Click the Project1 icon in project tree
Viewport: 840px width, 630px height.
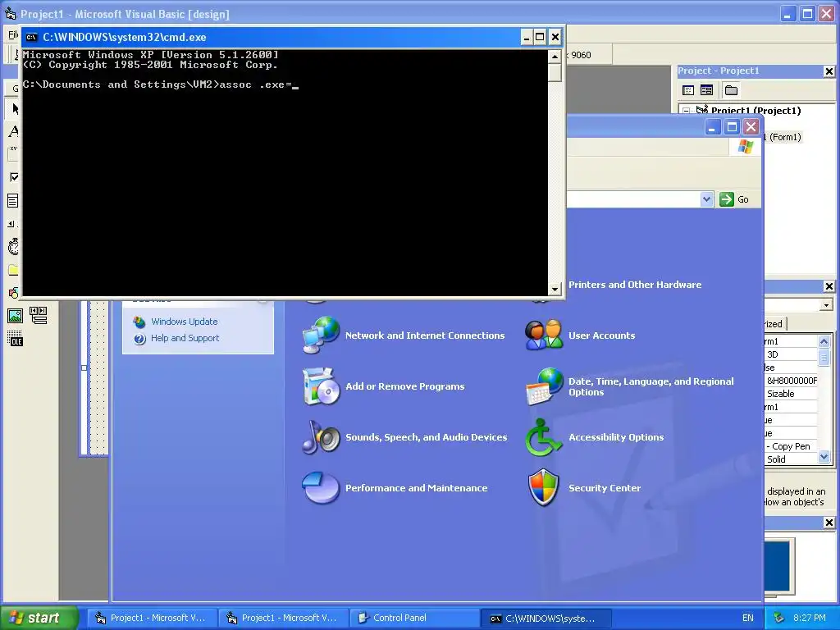[x=702, y=110]
